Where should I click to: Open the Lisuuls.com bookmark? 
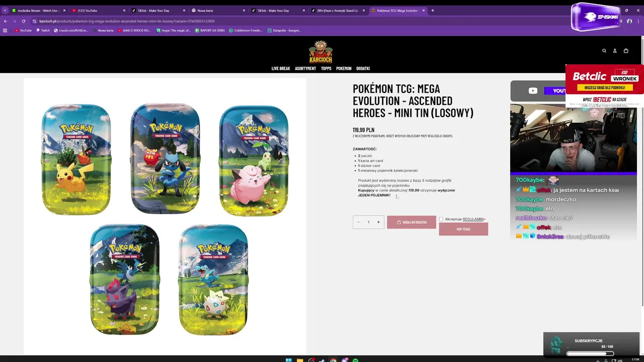tap(71, 31)
